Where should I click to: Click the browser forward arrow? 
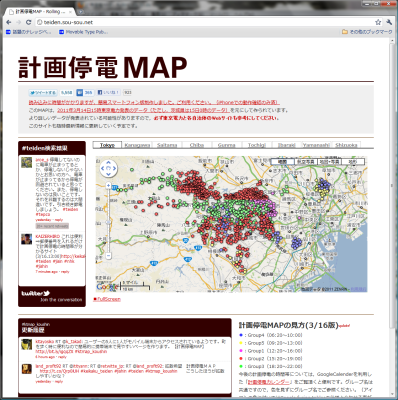pos(19,22)
